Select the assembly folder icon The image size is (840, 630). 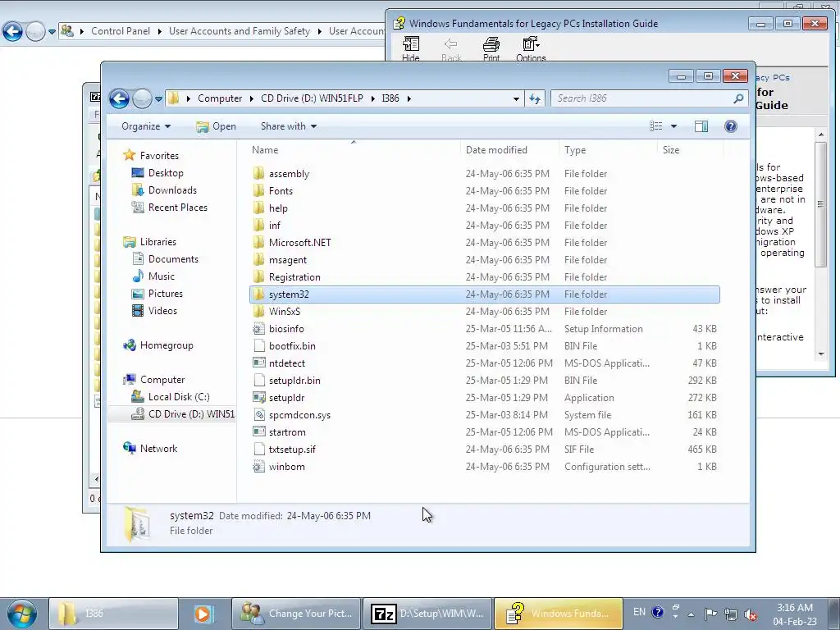click(258, 174)
